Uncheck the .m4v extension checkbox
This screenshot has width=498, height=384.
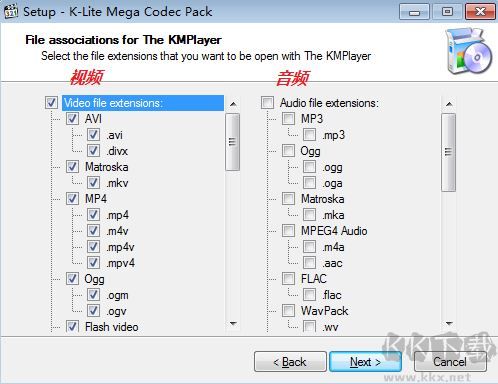(x=94, y=231)
